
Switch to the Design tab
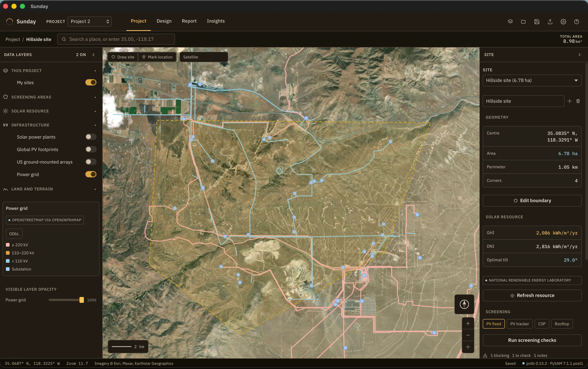click(164, 21)
